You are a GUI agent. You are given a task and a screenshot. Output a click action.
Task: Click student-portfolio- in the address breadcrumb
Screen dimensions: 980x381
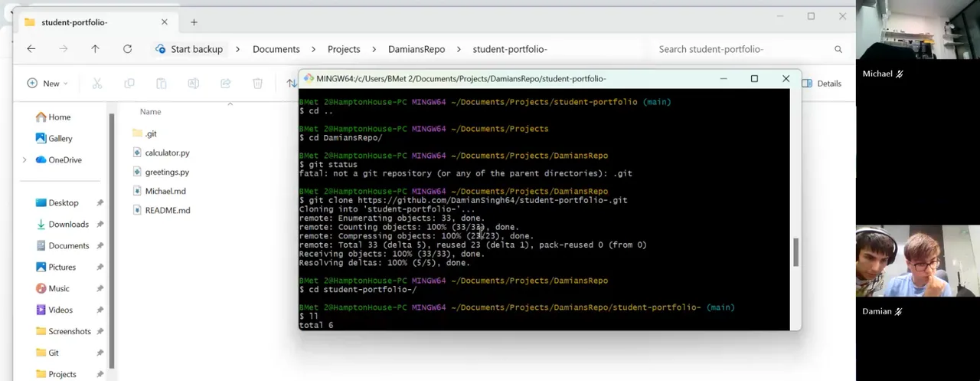[510, 49]
